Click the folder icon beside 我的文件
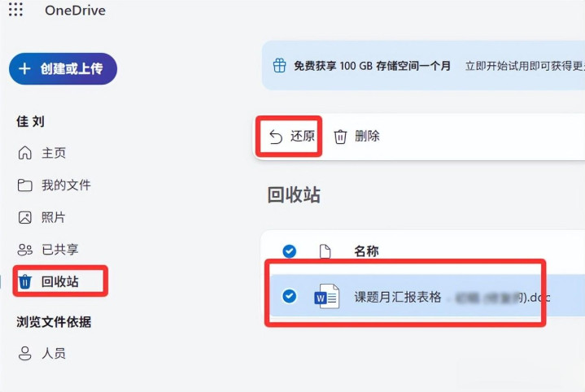 [25, 185]
